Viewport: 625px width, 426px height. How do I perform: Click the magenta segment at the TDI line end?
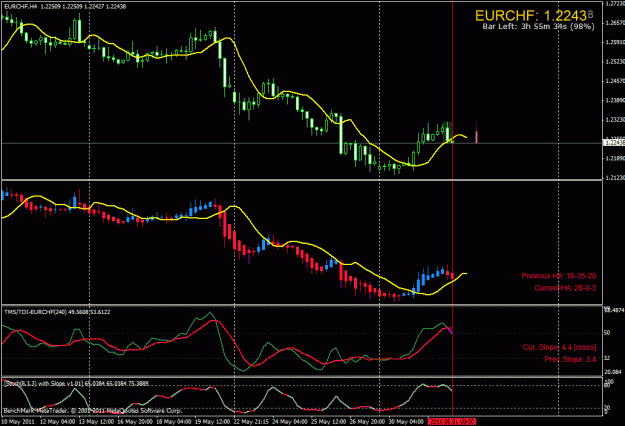coord(450,330)
